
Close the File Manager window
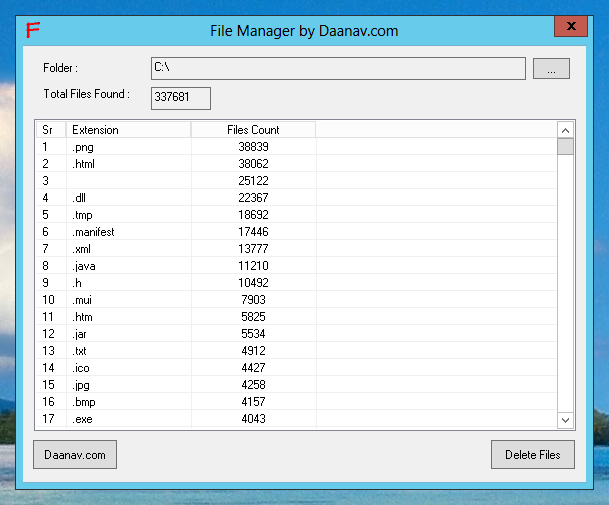point(571,26)
